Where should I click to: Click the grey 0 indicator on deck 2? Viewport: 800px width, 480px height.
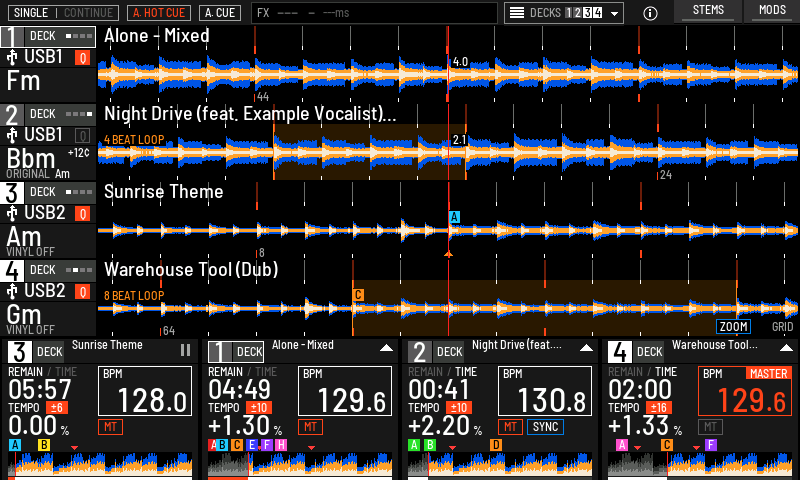pyautogui.click(x=83, y=136)
